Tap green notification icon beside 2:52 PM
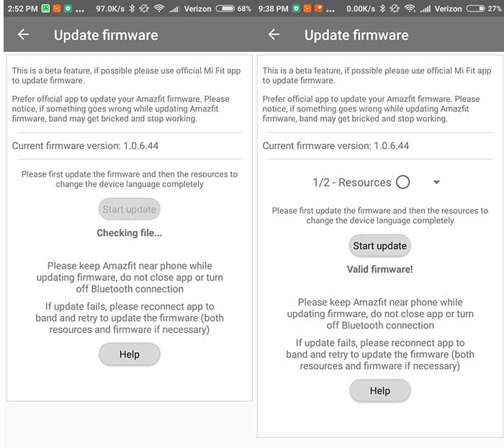 pyautogui.click(x=45, y=9)
